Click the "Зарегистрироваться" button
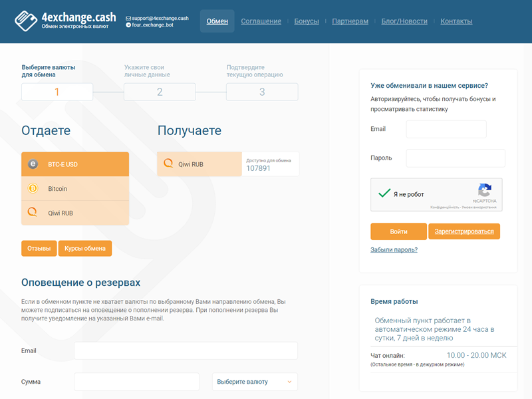532x399 pixels. point(464,231)
